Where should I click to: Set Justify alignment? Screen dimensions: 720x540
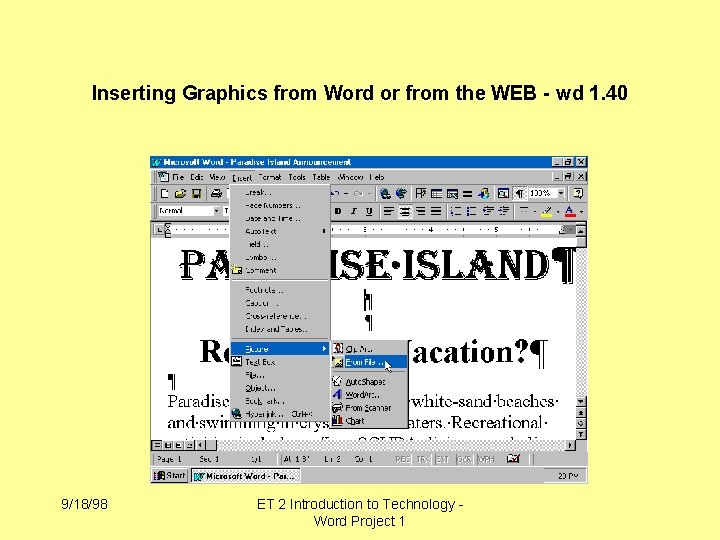436,211
